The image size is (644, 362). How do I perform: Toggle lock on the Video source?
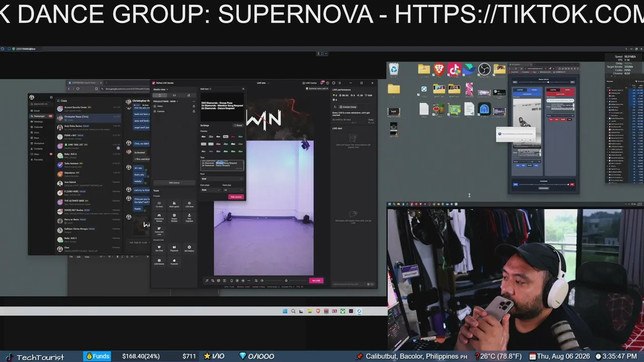(x=194, y=106)
